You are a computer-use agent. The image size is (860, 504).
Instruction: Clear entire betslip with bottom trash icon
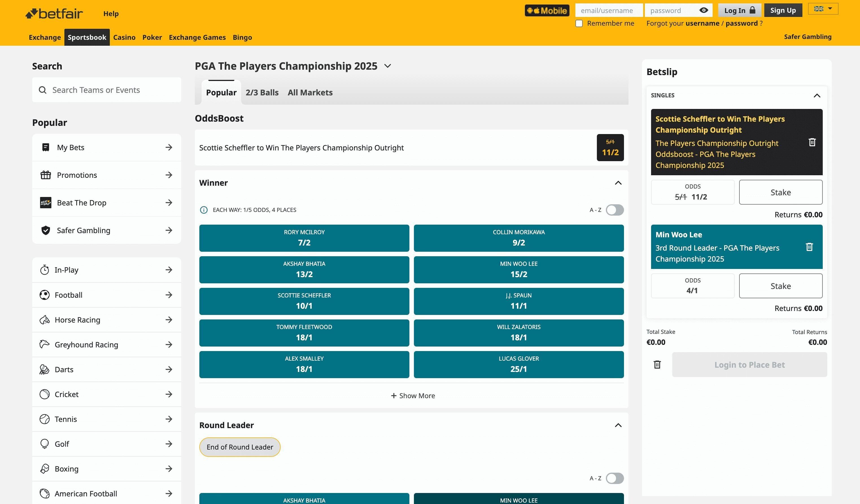pyautogui.click(x=657, y=365)
